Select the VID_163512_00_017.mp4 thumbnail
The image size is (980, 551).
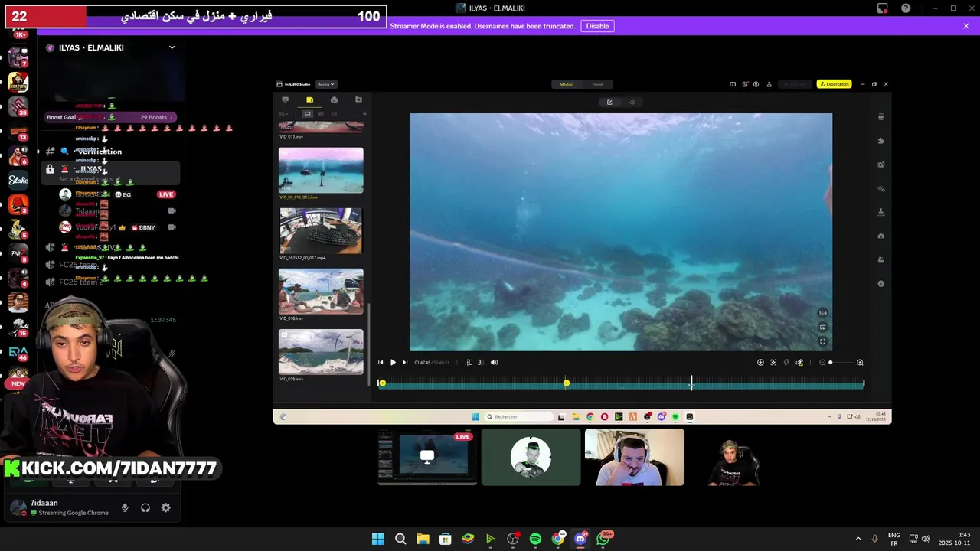[x=321, y=230]
